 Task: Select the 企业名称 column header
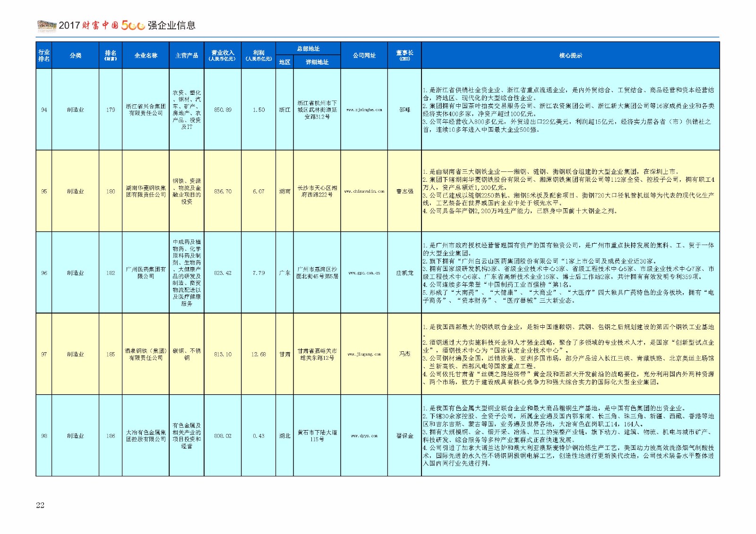[146, 55]
